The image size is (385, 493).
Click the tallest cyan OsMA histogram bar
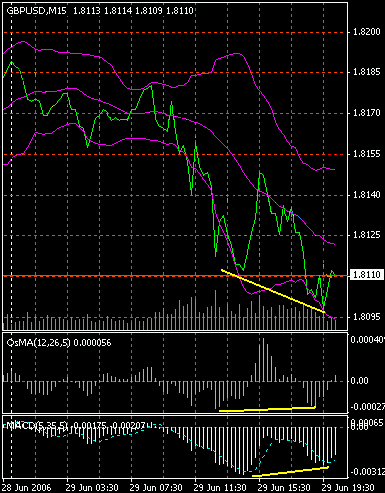(263, 360)
